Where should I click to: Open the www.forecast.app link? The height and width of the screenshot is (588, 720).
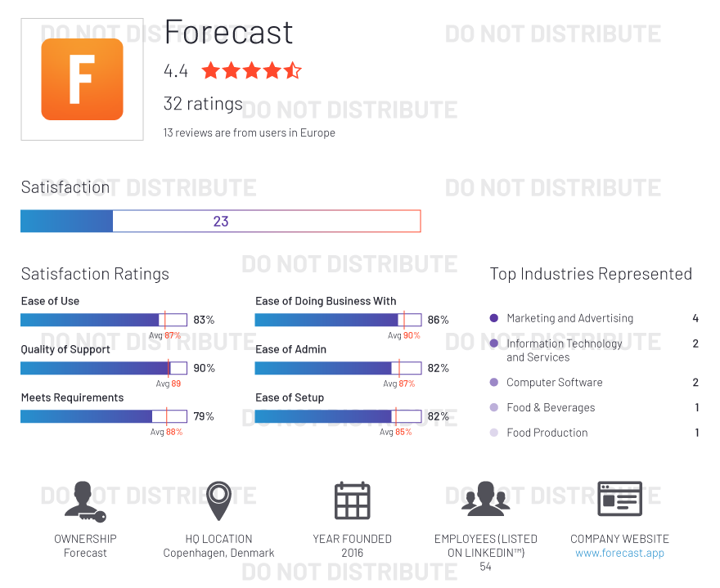619,553
